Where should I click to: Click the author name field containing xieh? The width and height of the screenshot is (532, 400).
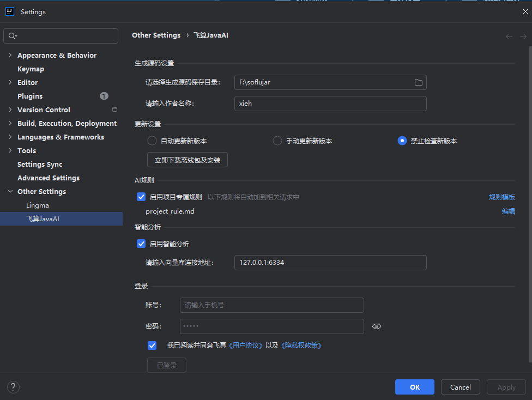(330, 104)
